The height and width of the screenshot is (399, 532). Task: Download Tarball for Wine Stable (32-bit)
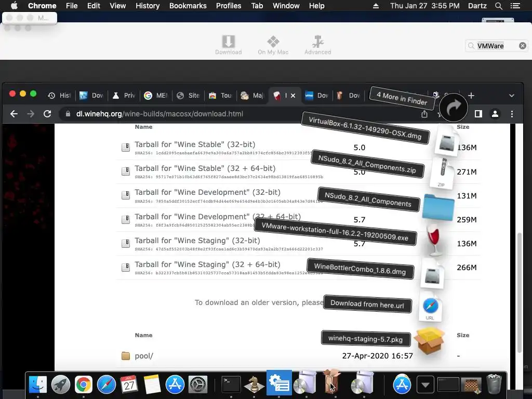[x=195, y=144]
